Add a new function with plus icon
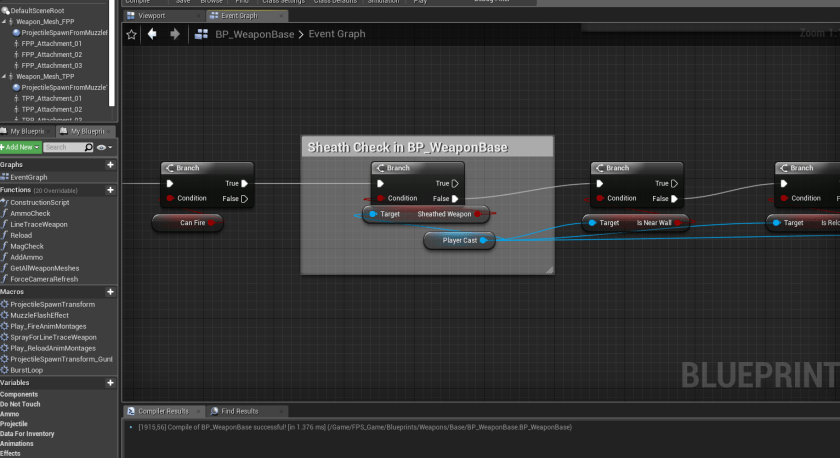The width and height of the screenshot is (840, 458). [110, 190]
